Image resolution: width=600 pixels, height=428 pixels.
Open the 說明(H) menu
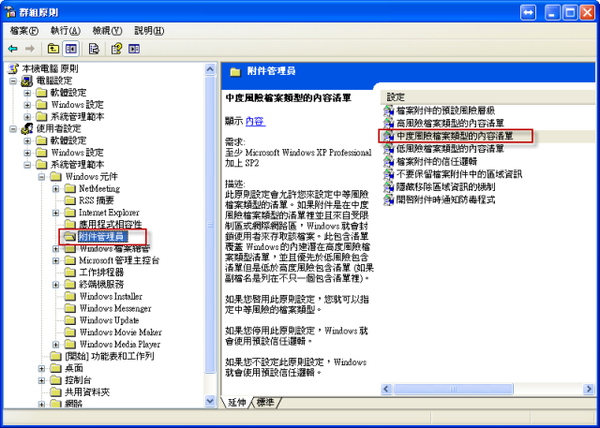149,31
